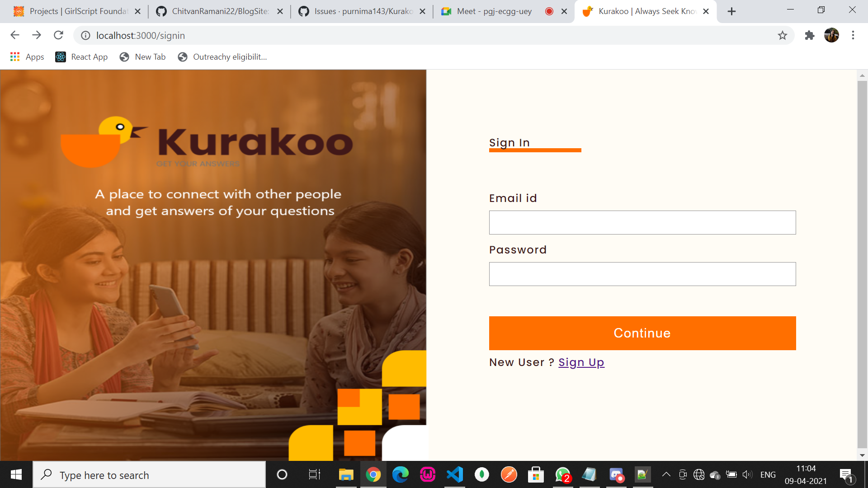Viewport: 868px width, 488px height.
Task: Follow the Sign Up link
Action: coord(581,362)
